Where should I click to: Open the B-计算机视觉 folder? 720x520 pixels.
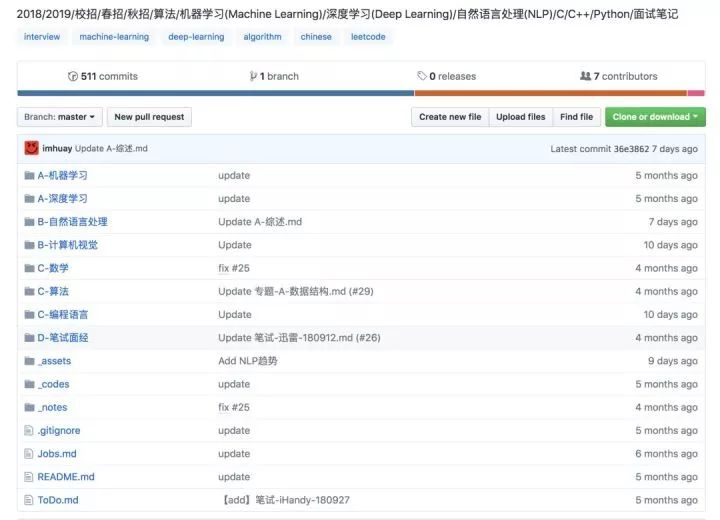(x=68, y=245)
